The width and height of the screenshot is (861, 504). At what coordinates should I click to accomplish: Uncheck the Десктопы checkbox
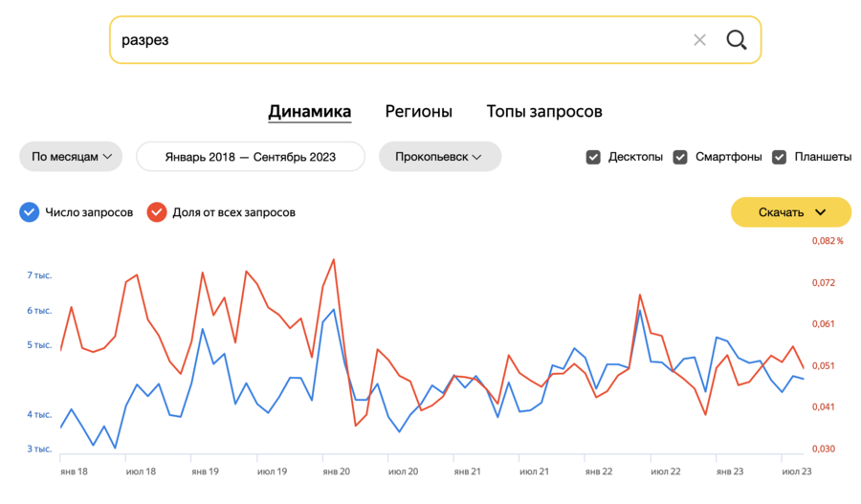coord(593,157)
